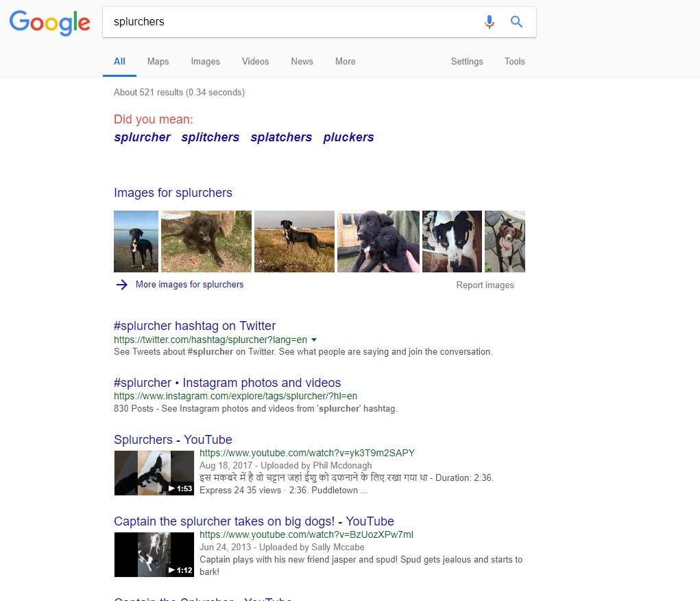
Task: Switch to the Videos tab
Action: tap(255, 61)
